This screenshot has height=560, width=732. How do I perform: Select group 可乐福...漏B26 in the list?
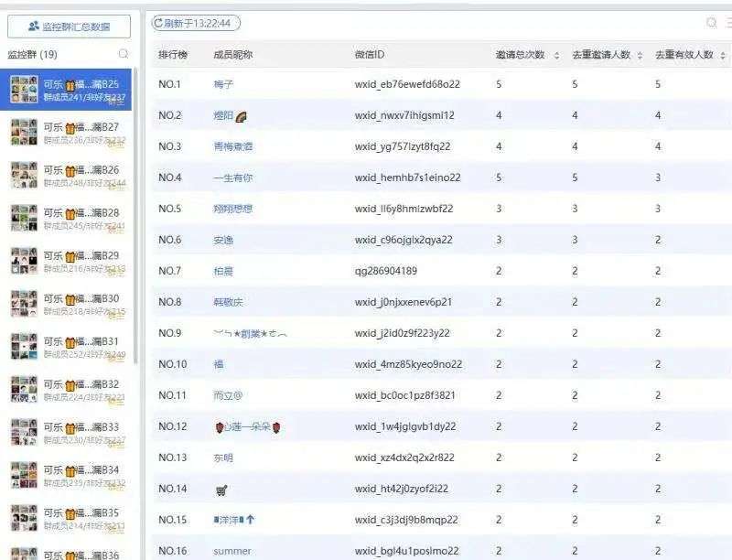coord(81,176)
